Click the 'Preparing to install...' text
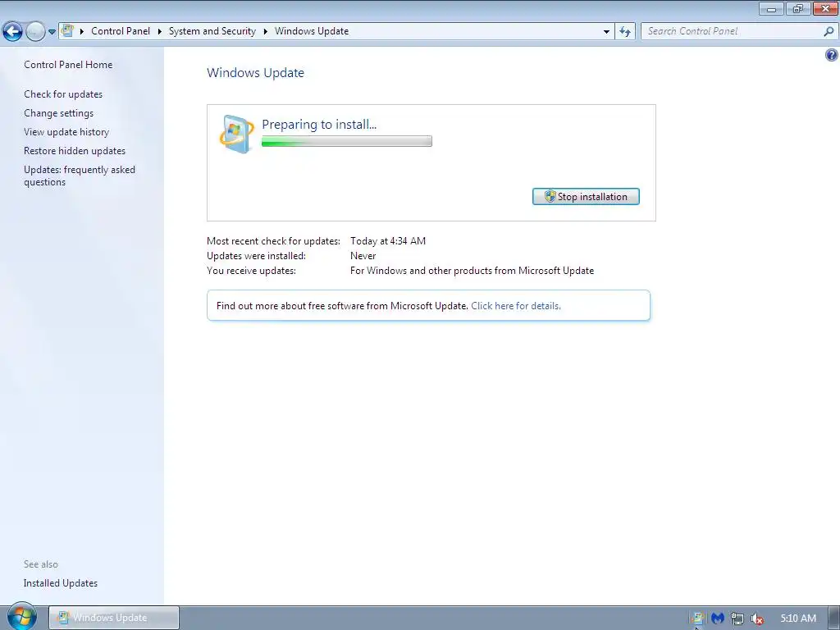840x630 pixels. click(319, 125)
